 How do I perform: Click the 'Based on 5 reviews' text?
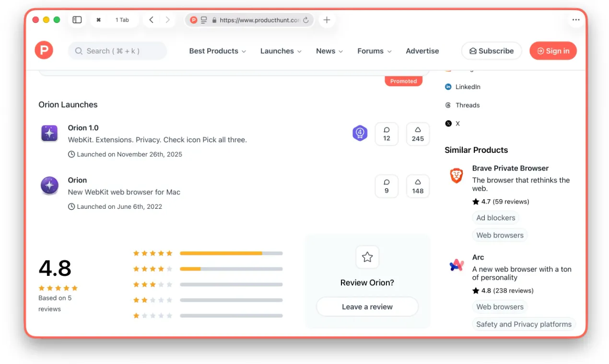tap(55, 304)
